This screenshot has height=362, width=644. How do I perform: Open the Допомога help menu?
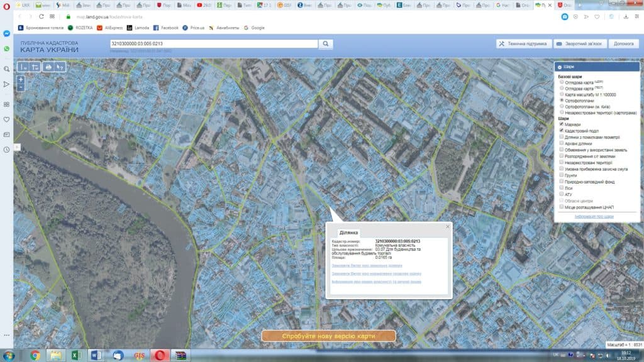(x=624, y=44)
